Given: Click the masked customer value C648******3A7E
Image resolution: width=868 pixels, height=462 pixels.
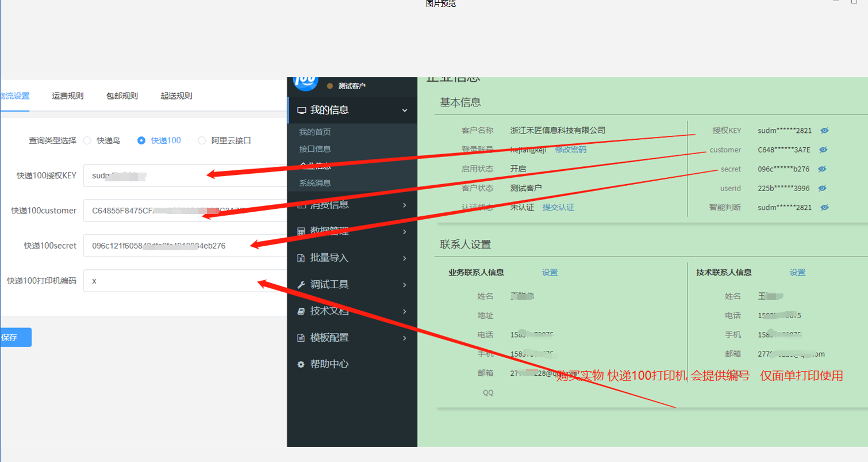Looking at the screenshot, I should coord(784,150).
